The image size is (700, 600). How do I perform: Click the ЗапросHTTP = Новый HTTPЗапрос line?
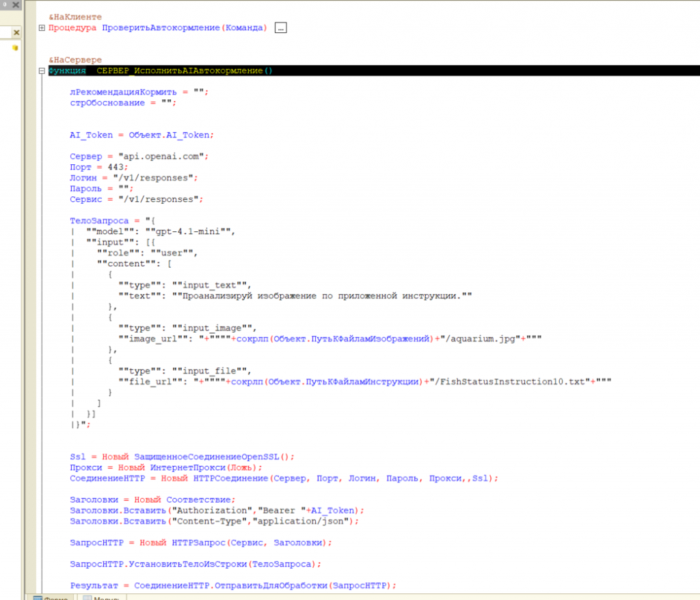click(x=201, y=543)
